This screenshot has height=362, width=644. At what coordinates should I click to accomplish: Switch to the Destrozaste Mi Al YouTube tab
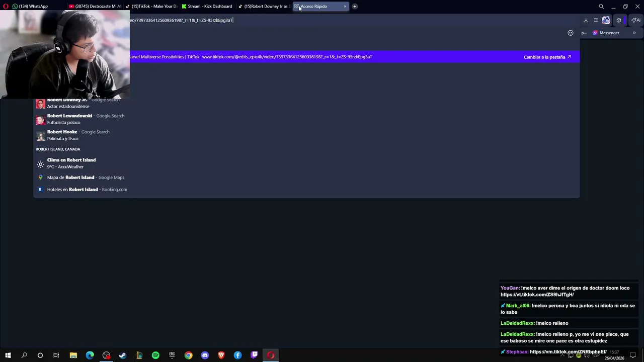pyautogui.click(x=96, y=6)
